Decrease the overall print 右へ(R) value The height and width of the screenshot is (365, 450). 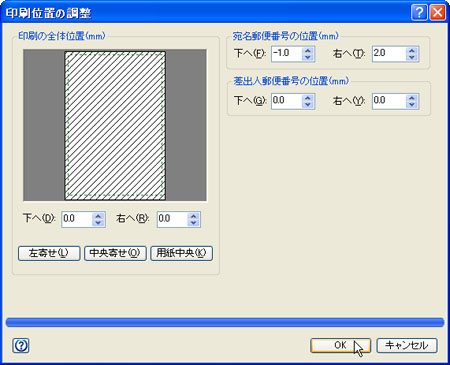[x=194, y=223]
